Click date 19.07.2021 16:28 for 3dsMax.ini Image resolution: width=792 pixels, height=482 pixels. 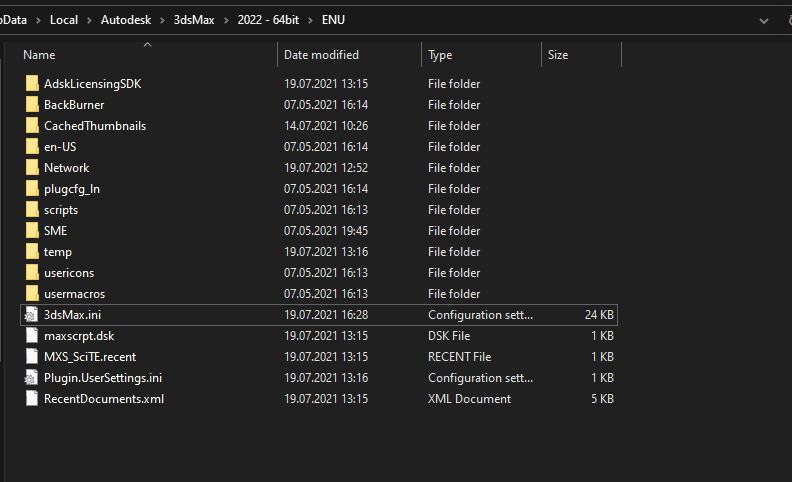(x=326, y=314)
